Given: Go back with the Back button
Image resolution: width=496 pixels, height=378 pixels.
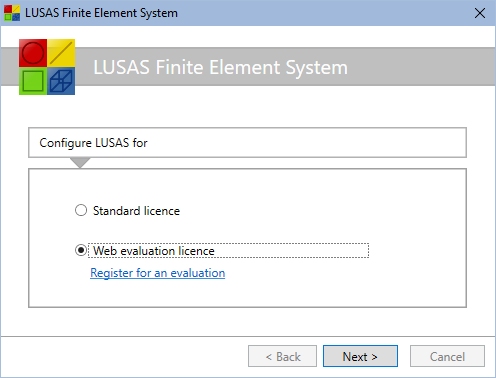Looking at the screenshot, I should tap(282, 356).
